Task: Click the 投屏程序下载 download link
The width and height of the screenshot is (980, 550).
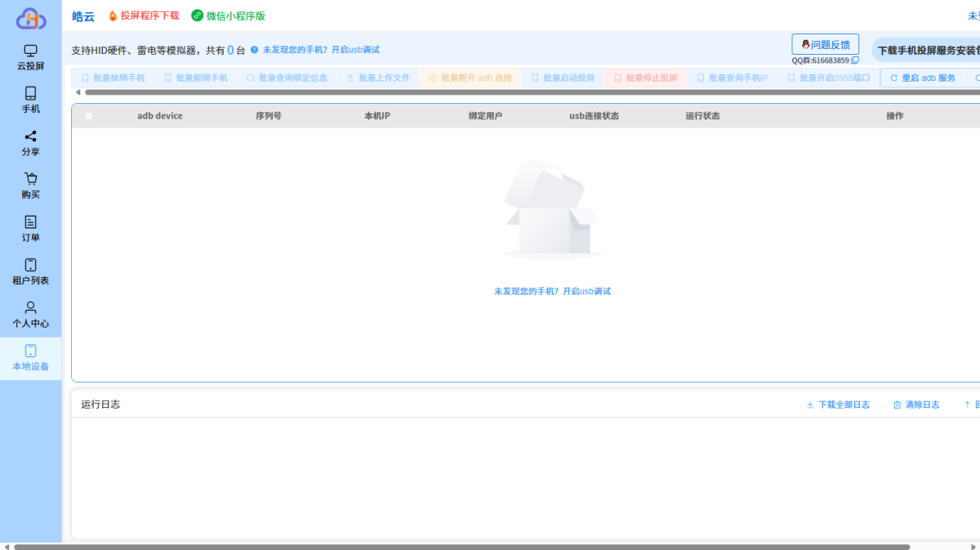Action: [143, 16]
